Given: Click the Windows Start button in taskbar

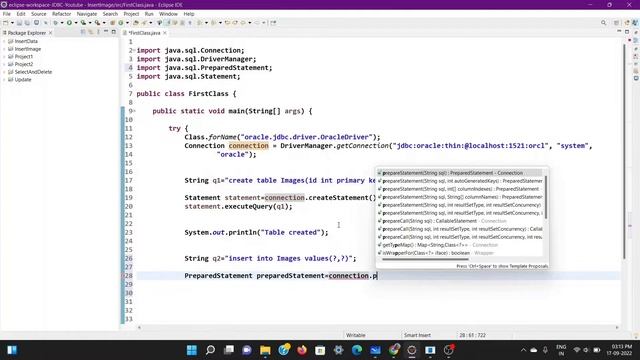Looking at the screenshot, I should click(191, 350).
